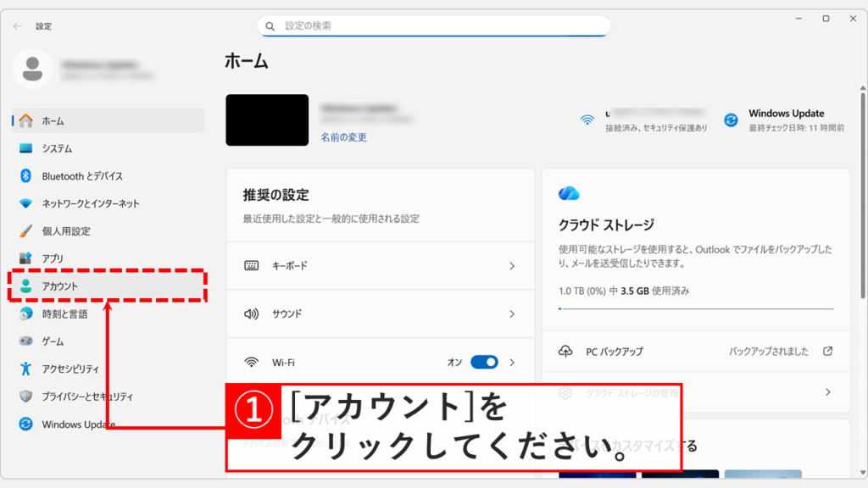Open the システム settings icon
The image size is (868, 488).
[25, 148]
